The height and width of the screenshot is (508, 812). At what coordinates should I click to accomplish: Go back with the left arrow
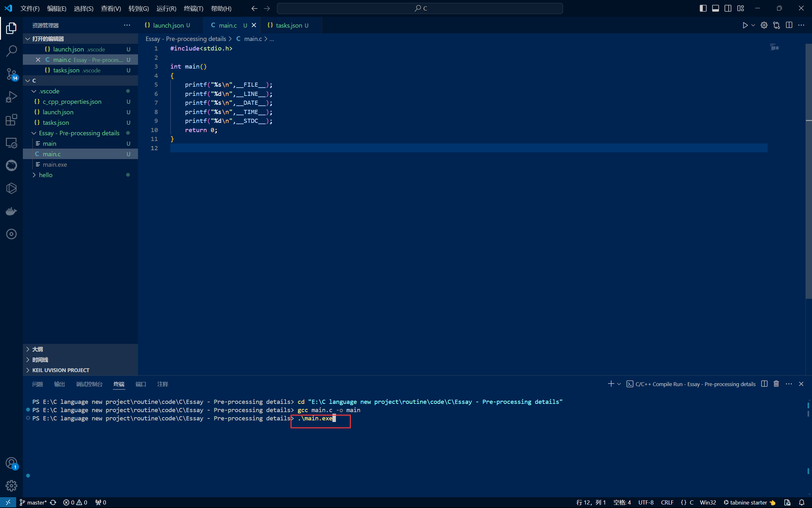point(254,8)
